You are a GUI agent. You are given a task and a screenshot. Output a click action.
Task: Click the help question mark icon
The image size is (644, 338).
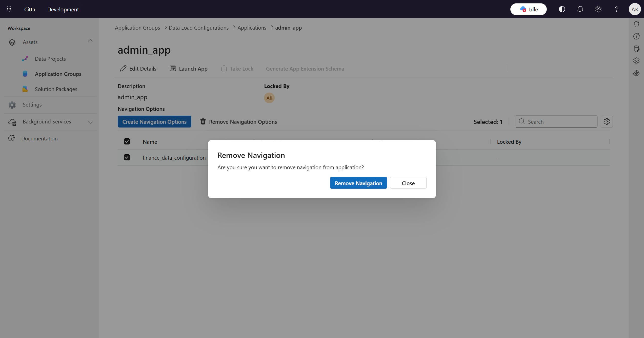(x=616, y=9)
